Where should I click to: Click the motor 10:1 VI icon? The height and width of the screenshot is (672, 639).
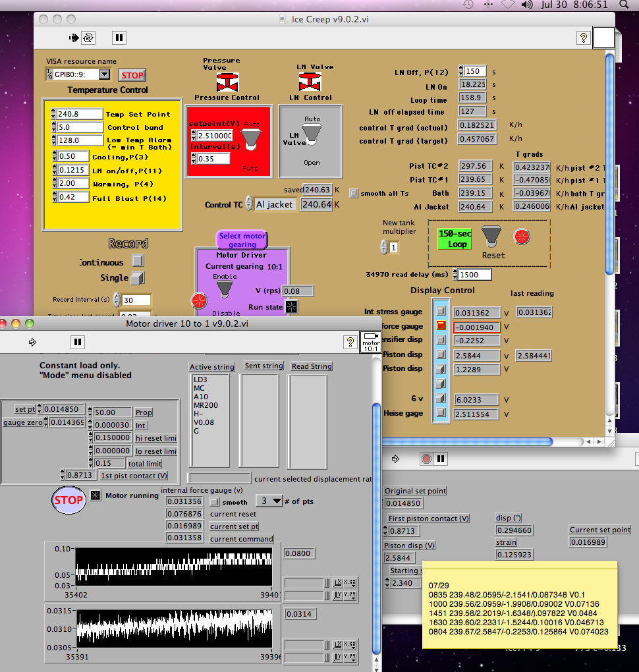371,341
